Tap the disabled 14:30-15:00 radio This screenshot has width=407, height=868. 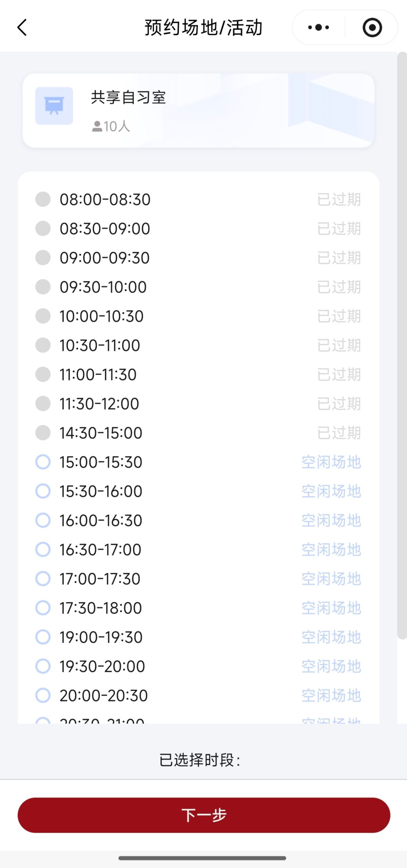pos(43,433)
